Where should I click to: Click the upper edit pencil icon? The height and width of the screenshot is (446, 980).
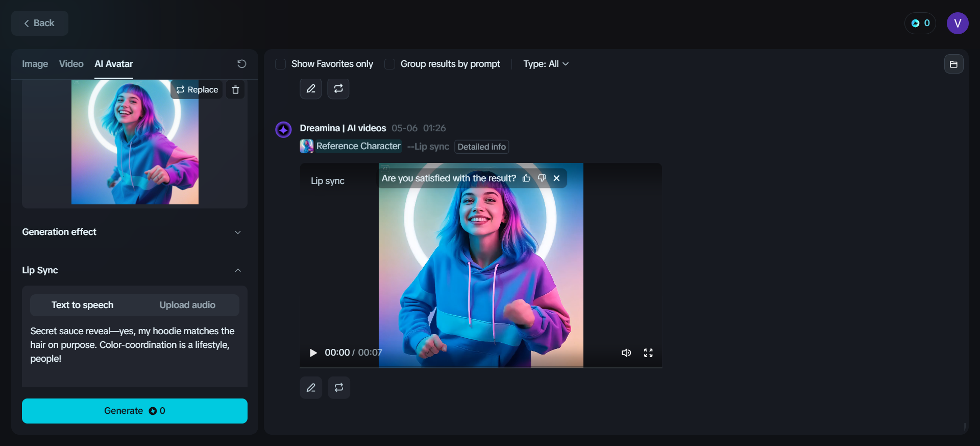(311, 89)
